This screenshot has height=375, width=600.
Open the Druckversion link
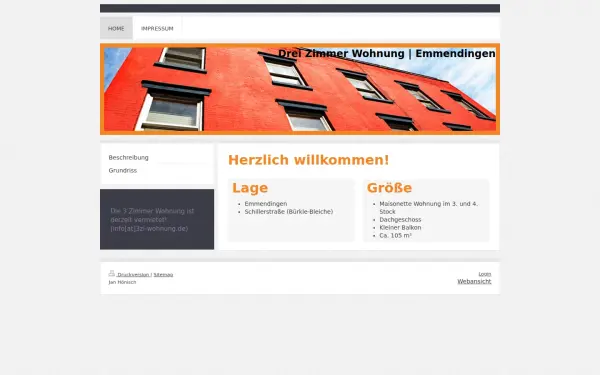coord(133,275)
